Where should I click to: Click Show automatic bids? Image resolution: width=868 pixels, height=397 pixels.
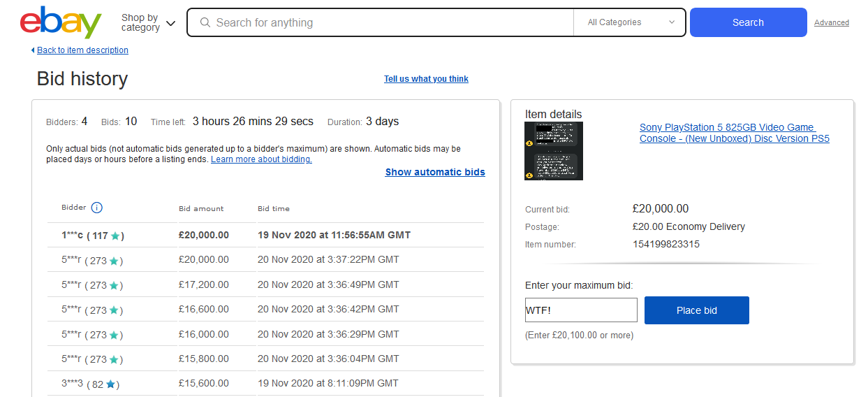pos(435,172)
